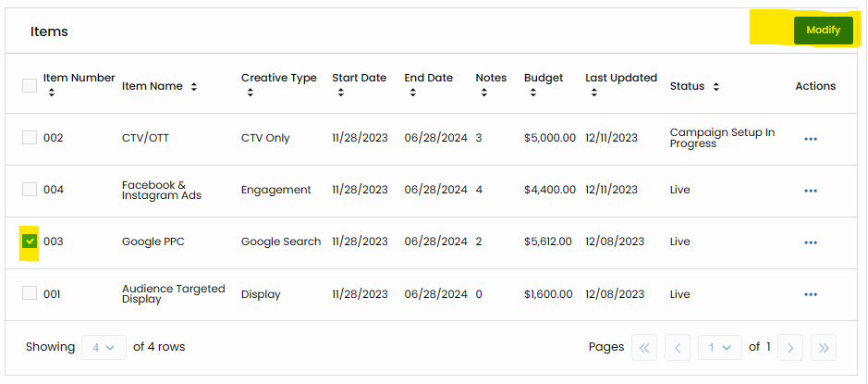Uncheck the checkbox for item 003
Image resolution: width=868 pixels, height=384 pixels.
click(x=30, y=242)
